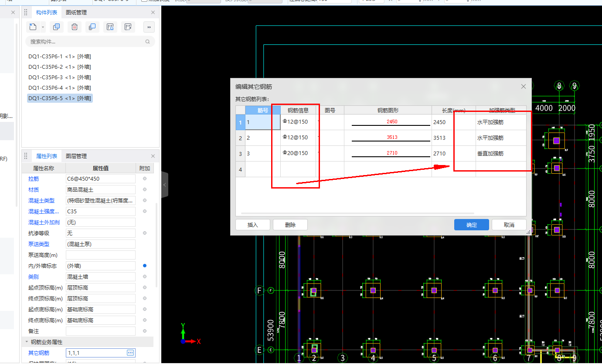Switch to 图纸管理 tab
This screenshot has height=364, width=602.
76,13
